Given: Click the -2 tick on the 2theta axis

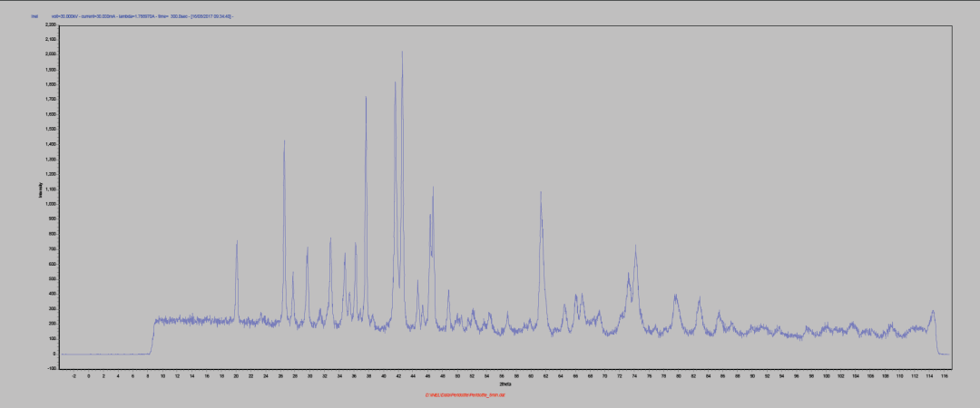Looking at the screenshot, I should (73, 376).
